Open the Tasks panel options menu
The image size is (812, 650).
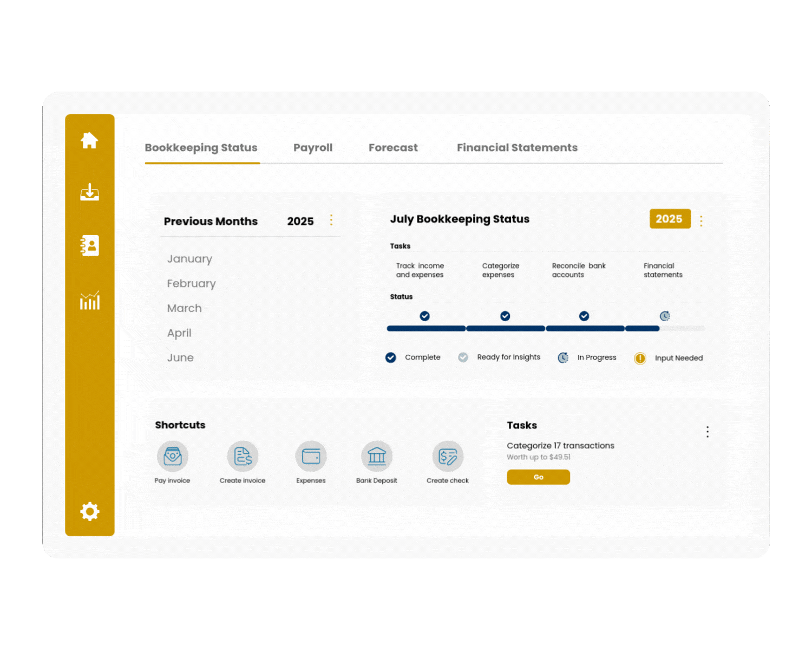pyautogui.click(x=708, y=432)
